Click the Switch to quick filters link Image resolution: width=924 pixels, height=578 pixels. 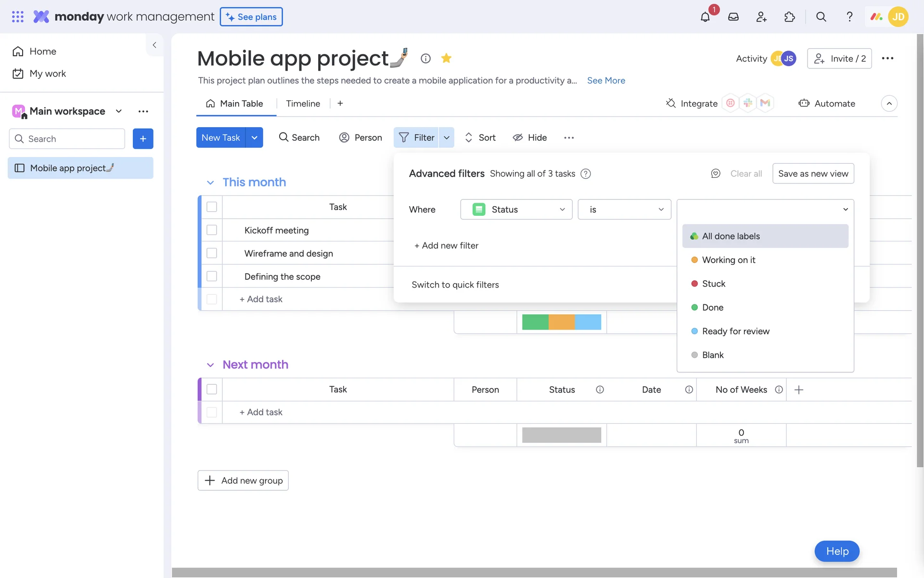click(455, 285)
